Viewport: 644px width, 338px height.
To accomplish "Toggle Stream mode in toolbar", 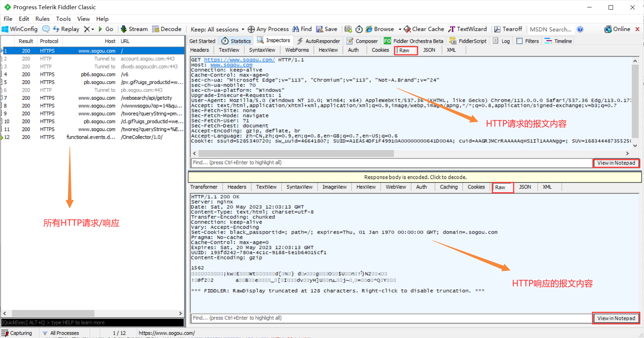I will pos(134,29).
